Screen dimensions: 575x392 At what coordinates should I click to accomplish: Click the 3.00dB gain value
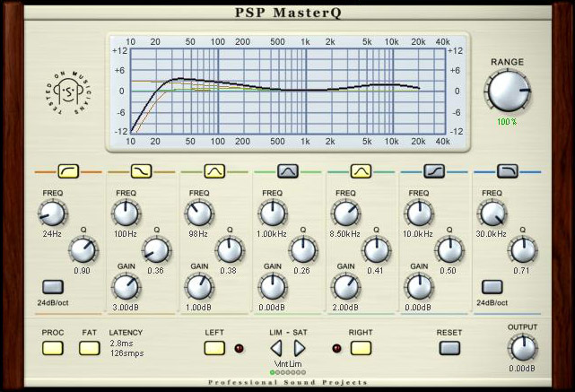[126, 308]
